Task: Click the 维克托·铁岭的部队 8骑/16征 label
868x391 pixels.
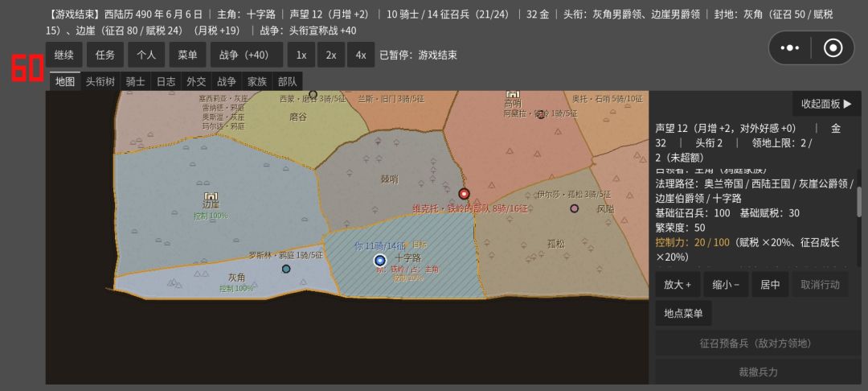Action: [x=470, y=208]
